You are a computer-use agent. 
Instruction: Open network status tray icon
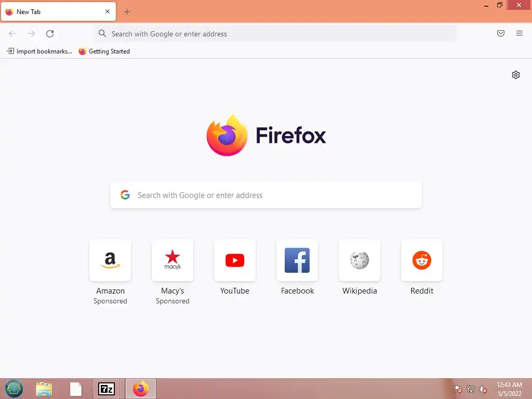click(x=471, y=389)
